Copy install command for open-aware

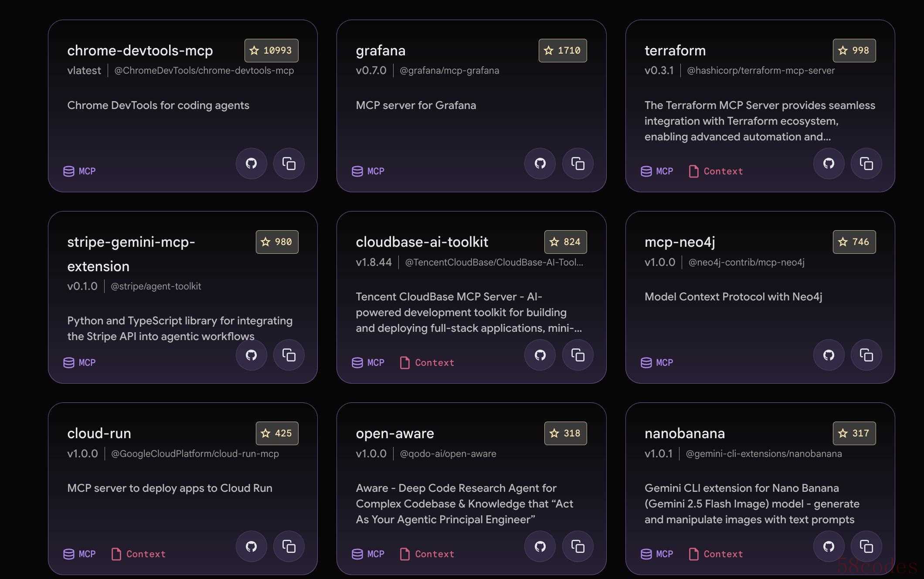click(577, 546)
